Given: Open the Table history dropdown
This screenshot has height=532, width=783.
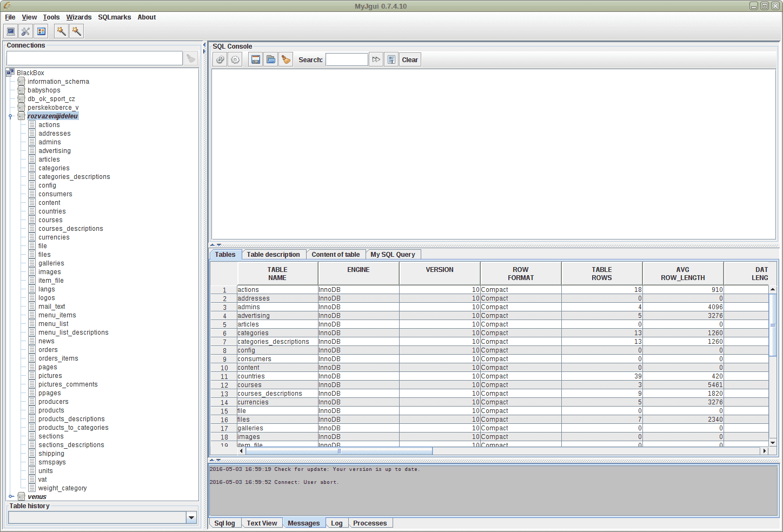Looking at the screenshot, I should click(x=191, y=517).
